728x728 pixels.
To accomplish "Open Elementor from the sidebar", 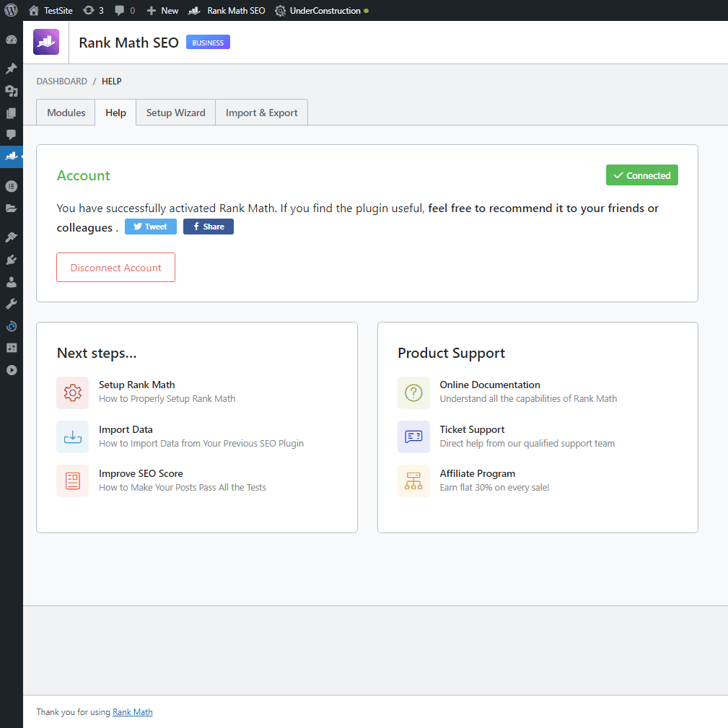I will click(x=11, y=186).
